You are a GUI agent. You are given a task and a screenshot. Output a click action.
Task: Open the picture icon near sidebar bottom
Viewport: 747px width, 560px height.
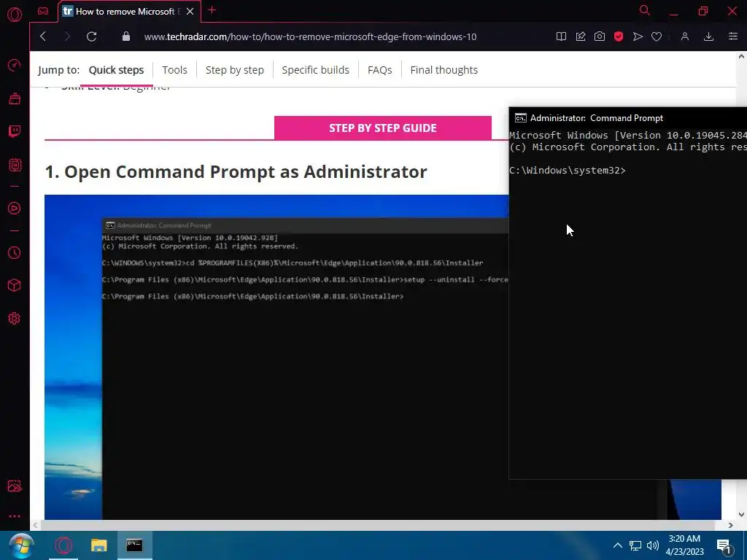(x=15, y=486)
